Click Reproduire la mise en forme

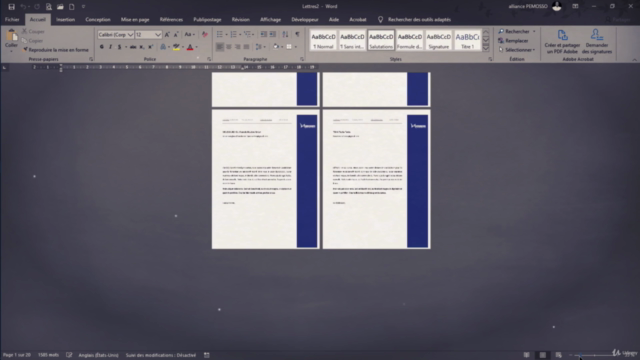click(x=55, y=50)
